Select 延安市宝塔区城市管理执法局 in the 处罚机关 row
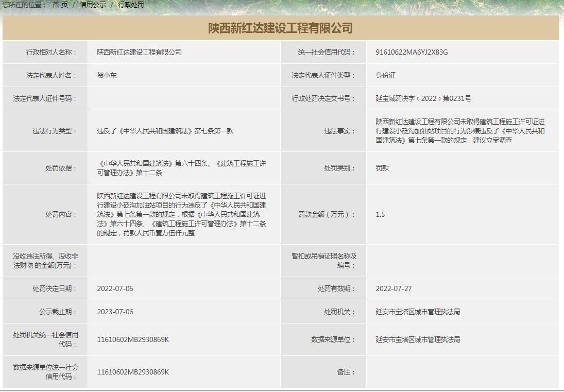This screenshot has width=564, height=392. coord(418,312)
